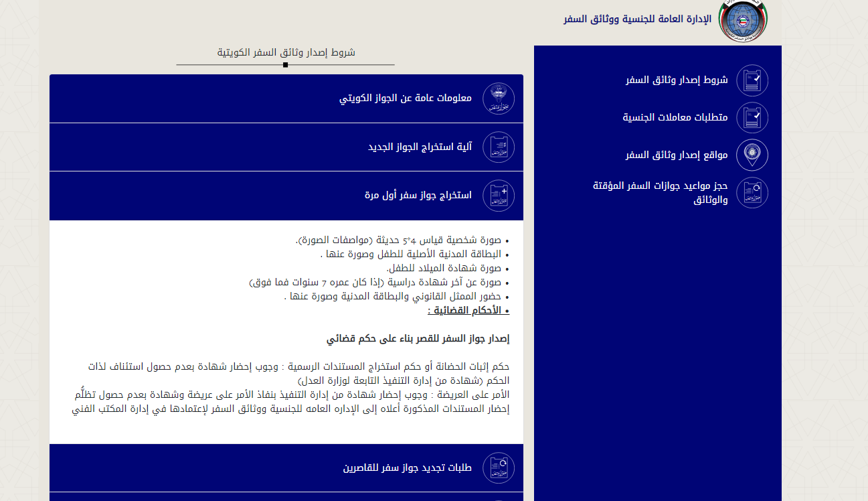Click the department logo emblem in the header
868x501 pixels.
coord(743,20)
